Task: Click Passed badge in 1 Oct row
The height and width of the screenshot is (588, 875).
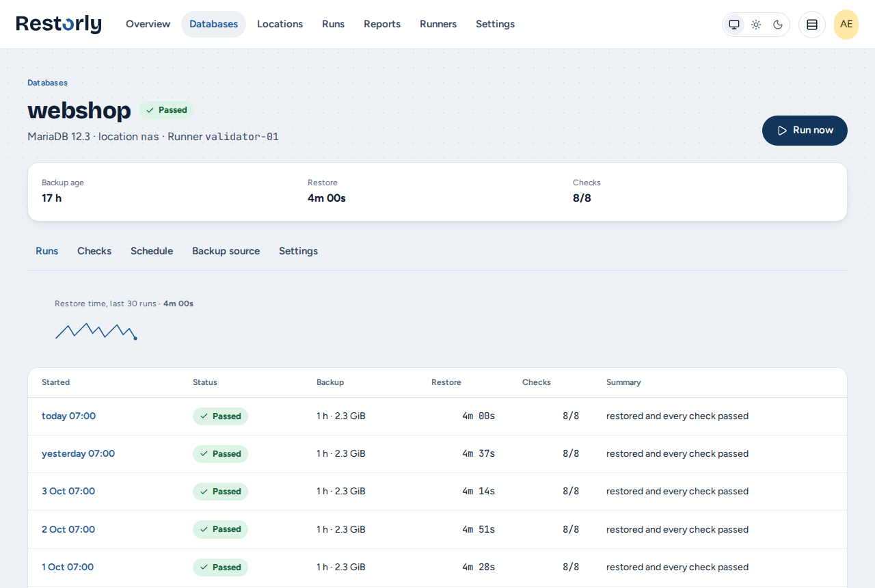Action: click(x=220, y=567)
